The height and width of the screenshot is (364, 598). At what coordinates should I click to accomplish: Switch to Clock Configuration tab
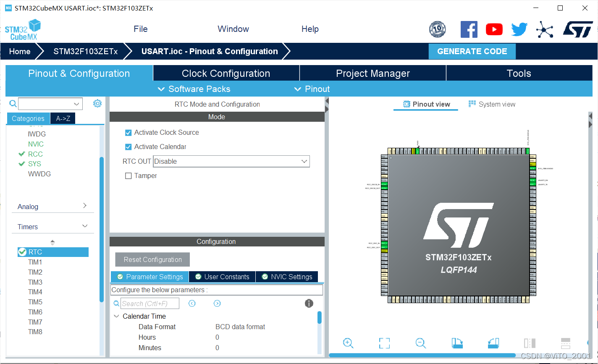[226, 73]
